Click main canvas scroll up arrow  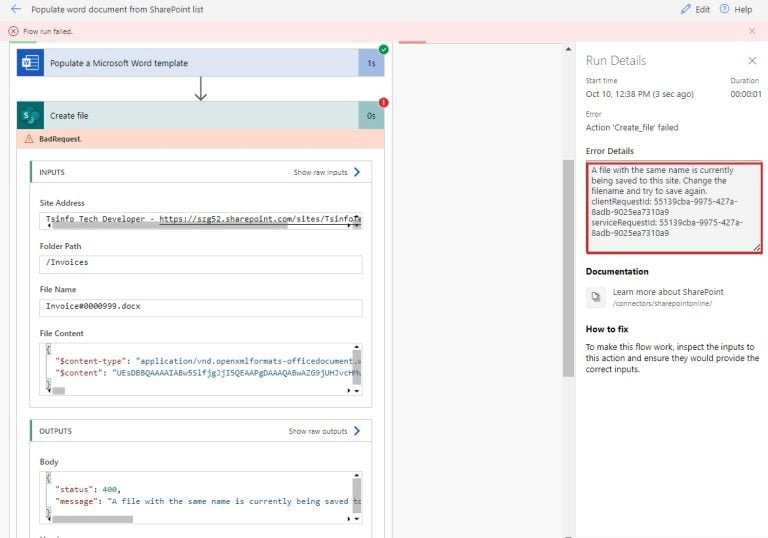click(568, 49)
